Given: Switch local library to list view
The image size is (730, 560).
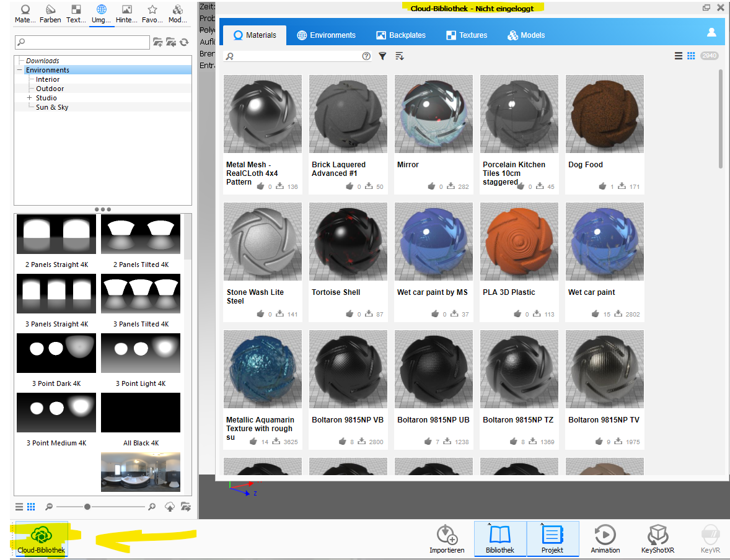Looking at the screenshot, I should click(x=19, y=507).
